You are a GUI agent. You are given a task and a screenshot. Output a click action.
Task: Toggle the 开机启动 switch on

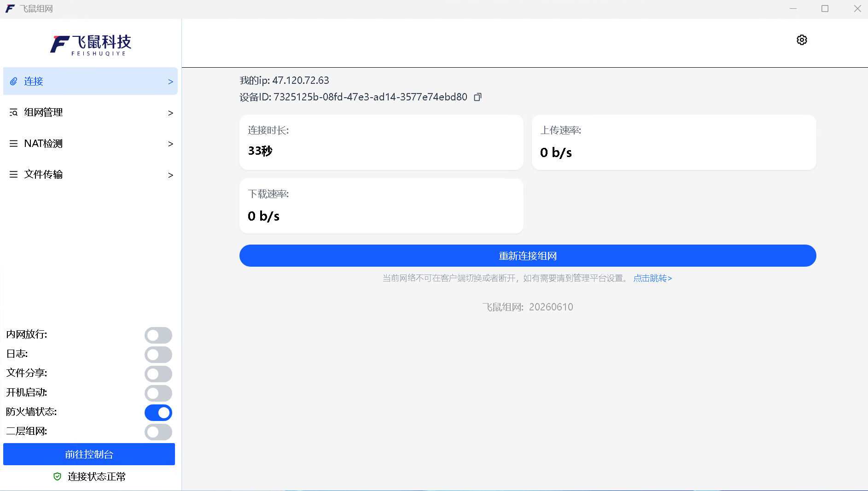coord(158,393)
